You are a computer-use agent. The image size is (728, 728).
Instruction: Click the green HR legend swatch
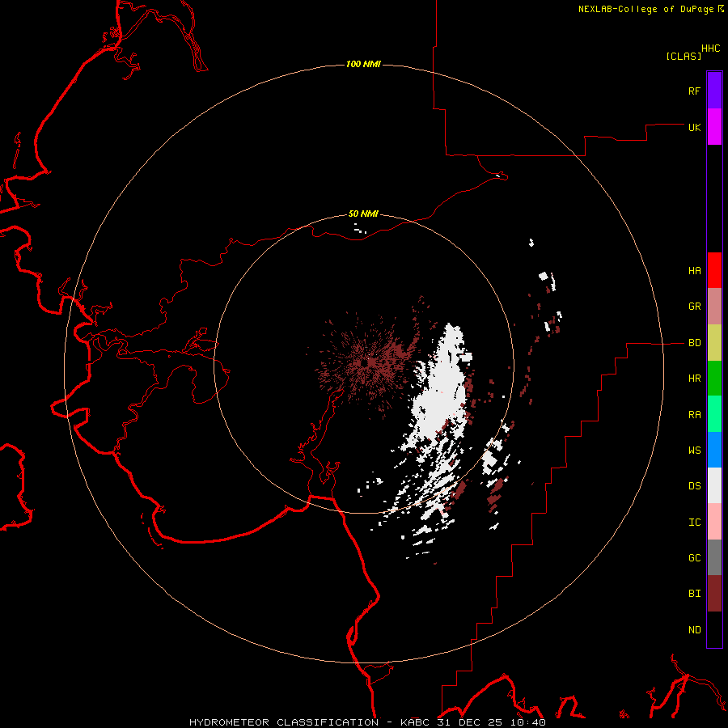tap(714, 379)
